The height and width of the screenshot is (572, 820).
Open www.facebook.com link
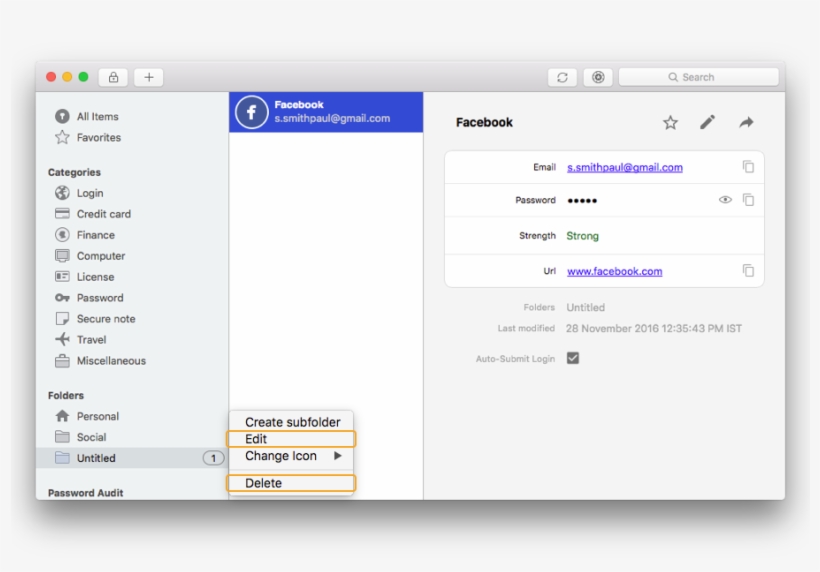pos(614,271)
